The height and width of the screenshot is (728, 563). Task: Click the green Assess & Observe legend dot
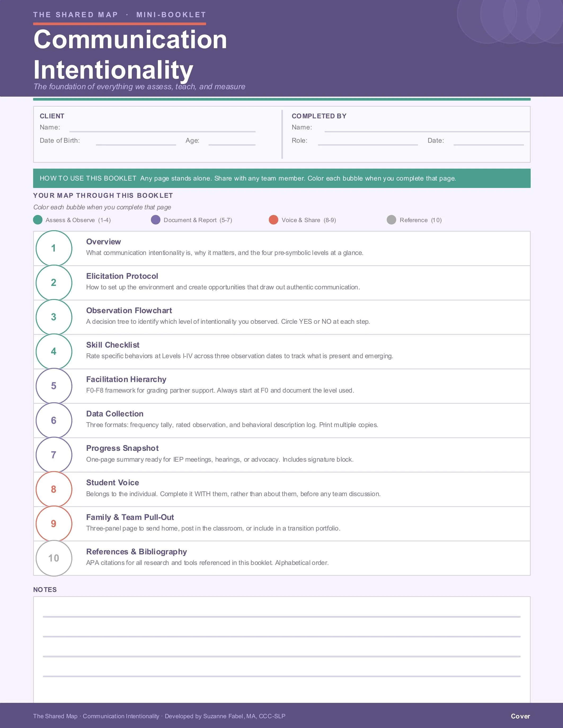[38, 220]
